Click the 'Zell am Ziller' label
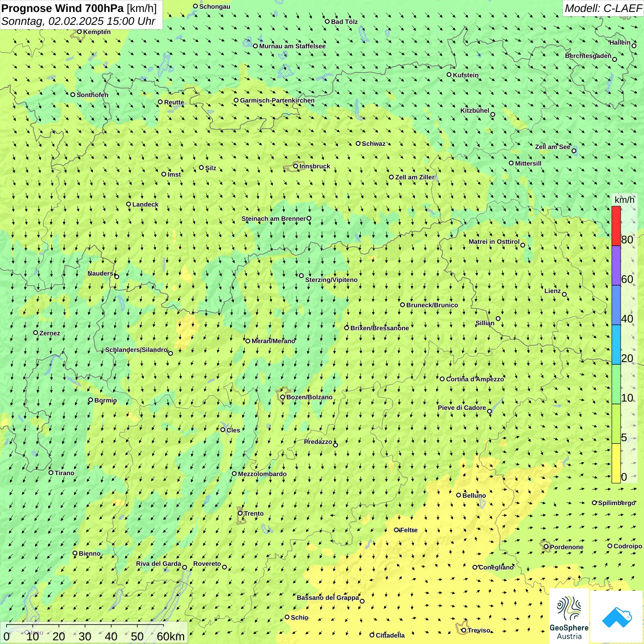This screenshot has height=644, width=644. [x=414, y=177]
